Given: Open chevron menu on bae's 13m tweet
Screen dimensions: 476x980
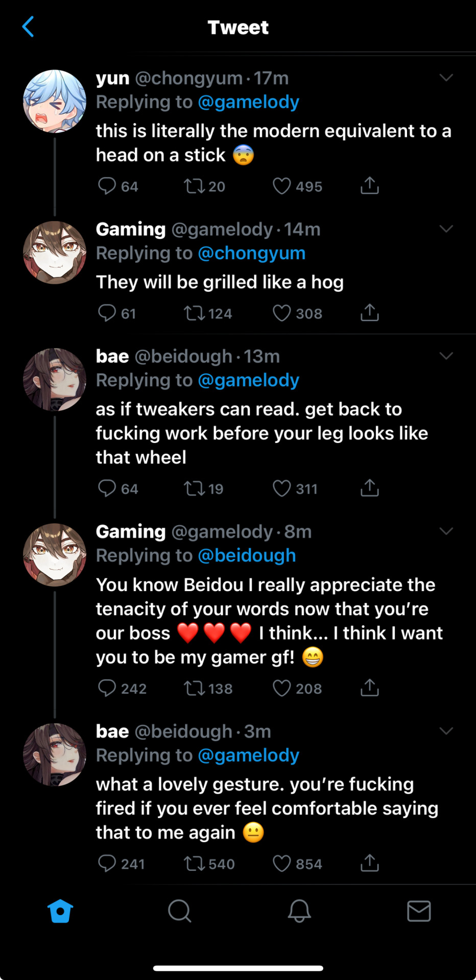Looking at the screenshot, I should click(446, 356).
